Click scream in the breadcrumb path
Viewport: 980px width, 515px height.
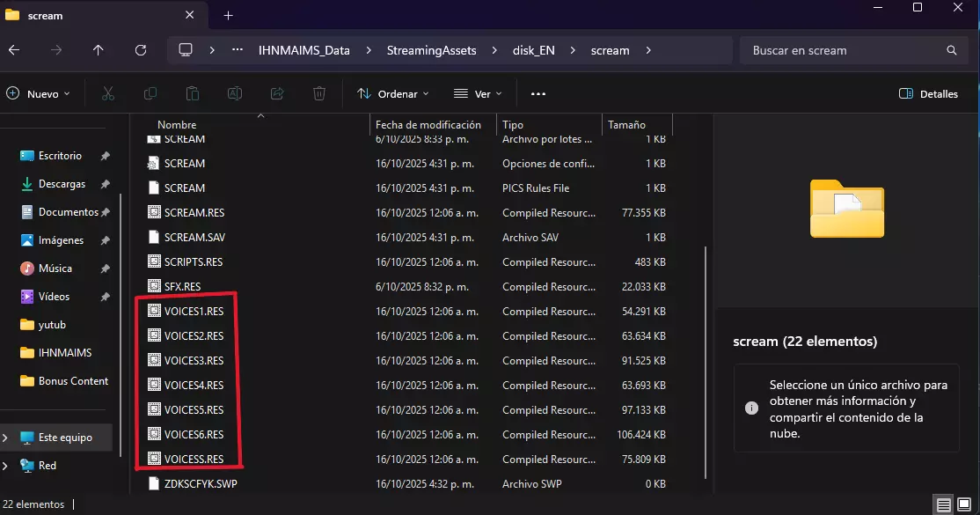(610, 50)
